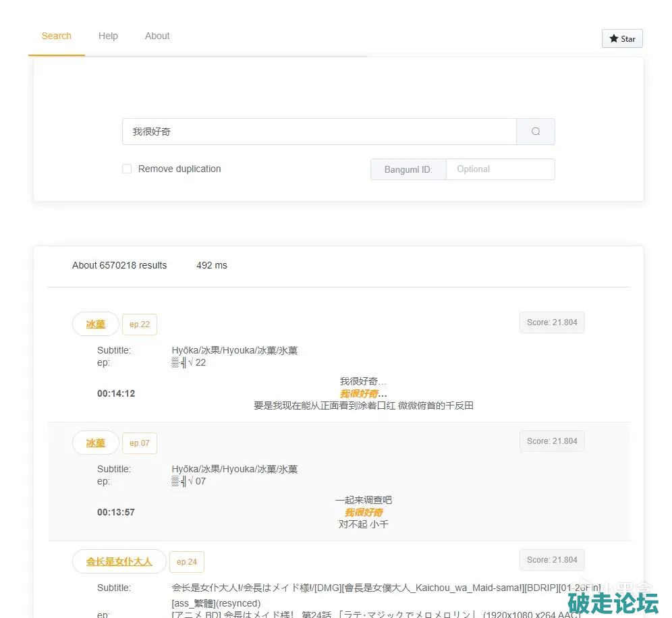Switch to the Help tab

(x=108, y=36)
